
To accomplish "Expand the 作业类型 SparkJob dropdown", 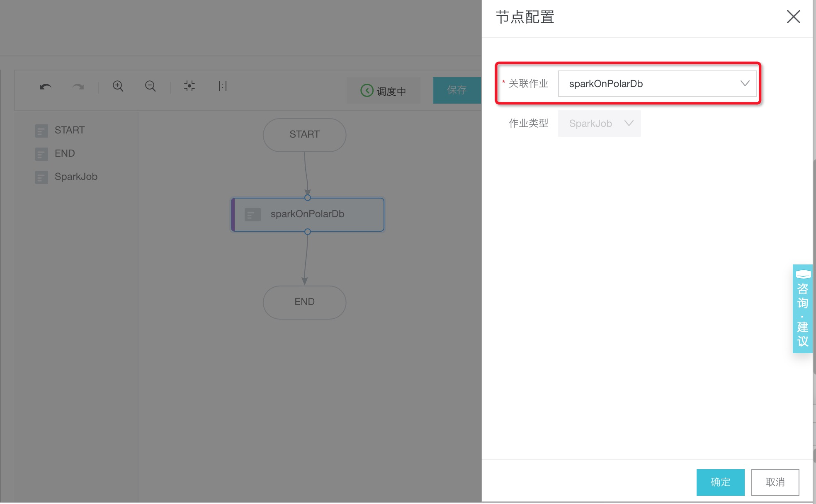I will [x=599, y=123].
